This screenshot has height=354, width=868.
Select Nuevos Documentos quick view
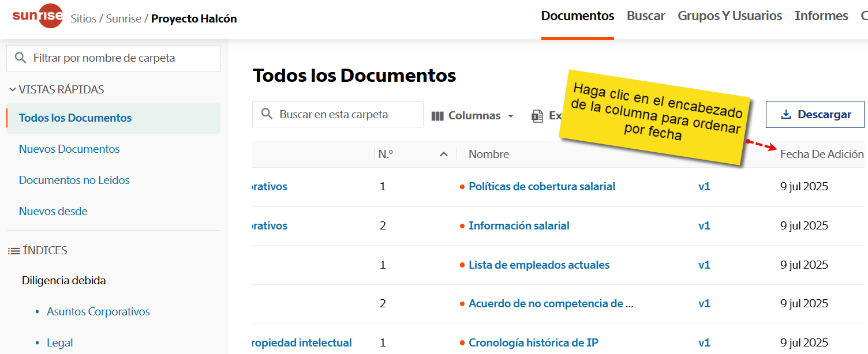69,149
